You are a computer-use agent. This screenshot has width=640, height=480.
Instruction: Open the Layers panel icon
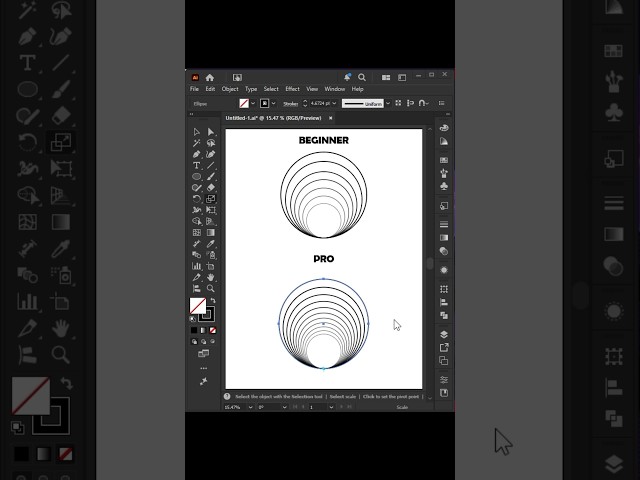pyautogui.click(x=444, y=334)
